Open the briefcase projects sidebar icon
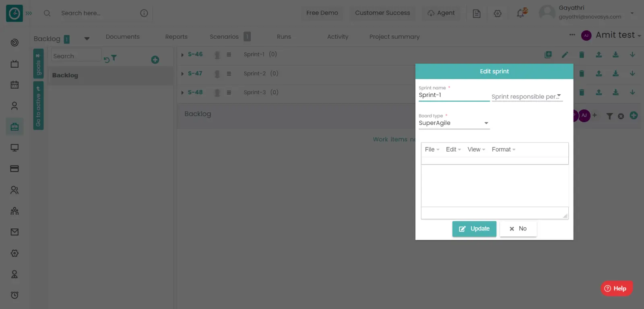644x309 pixels. [14, 127]
